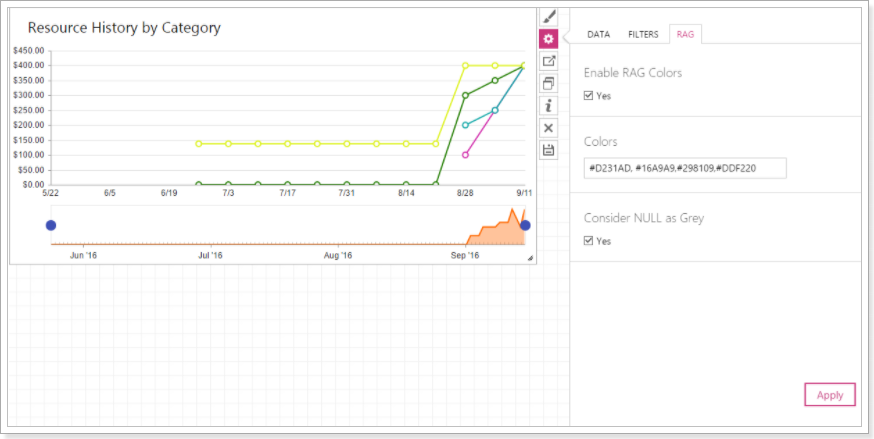Click the Sep '16 timeline label

click(465, 256)
